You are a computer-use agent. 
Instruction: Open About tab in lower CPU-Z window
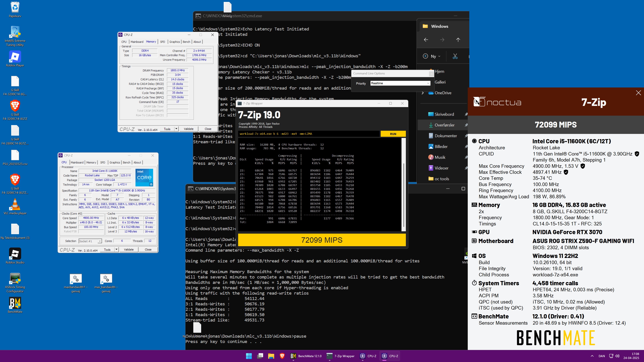pos(137,162)
